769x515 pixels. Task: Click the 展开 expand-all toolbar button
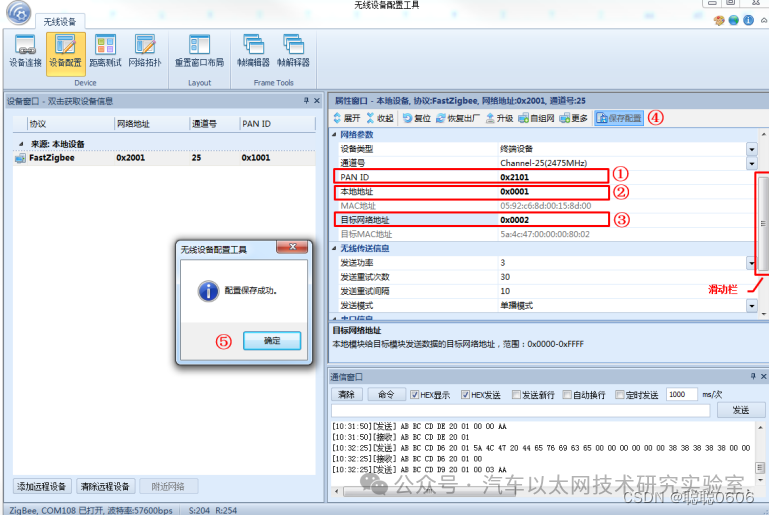pyautogui.click(x=347, y=118)
